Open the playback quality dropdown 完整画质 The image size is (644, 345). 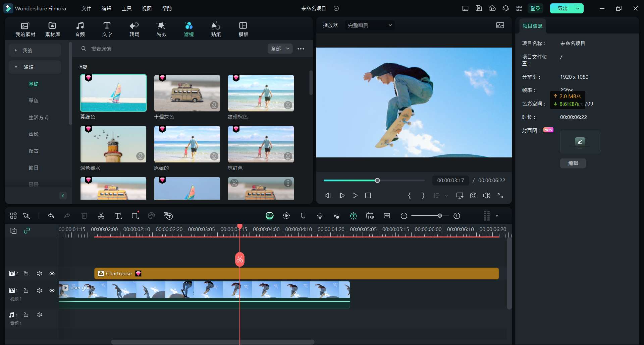[x=370, y=25]
